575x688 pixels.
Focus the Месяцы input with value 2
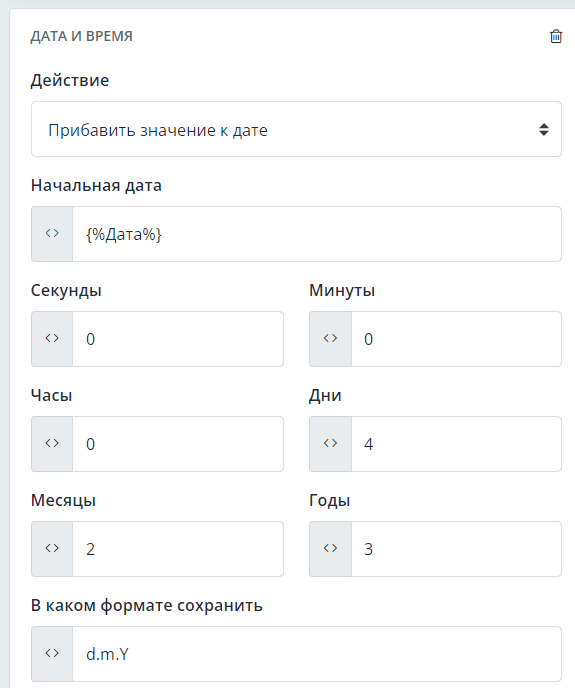(x=178, y=548)
